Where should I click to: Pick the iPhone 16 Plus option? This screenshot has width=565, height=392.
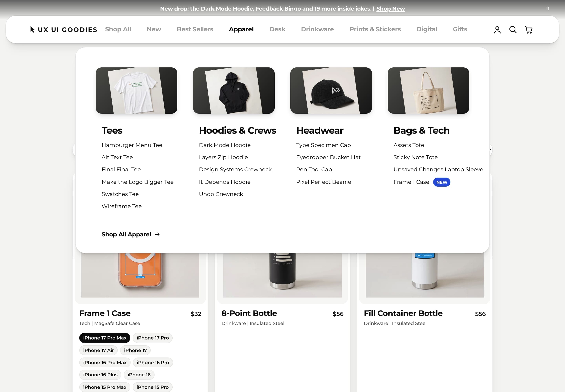[100, 375]
